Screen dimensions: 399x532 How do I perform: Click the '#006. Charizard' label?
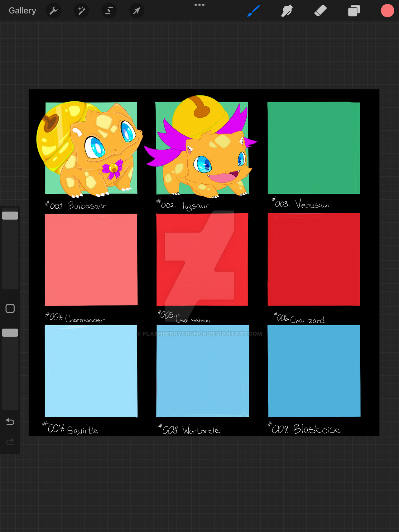click(x=299, y=318)
